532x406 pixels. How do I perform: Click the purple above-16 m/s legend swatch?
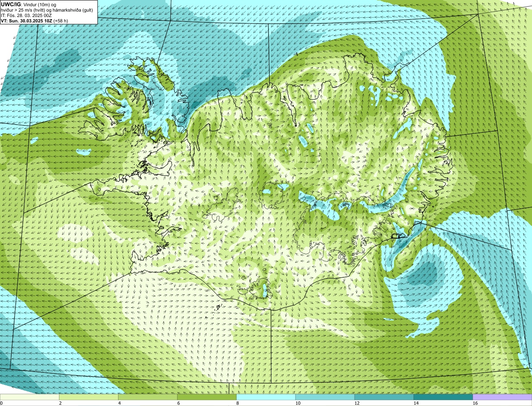click(x=502, y=397)
